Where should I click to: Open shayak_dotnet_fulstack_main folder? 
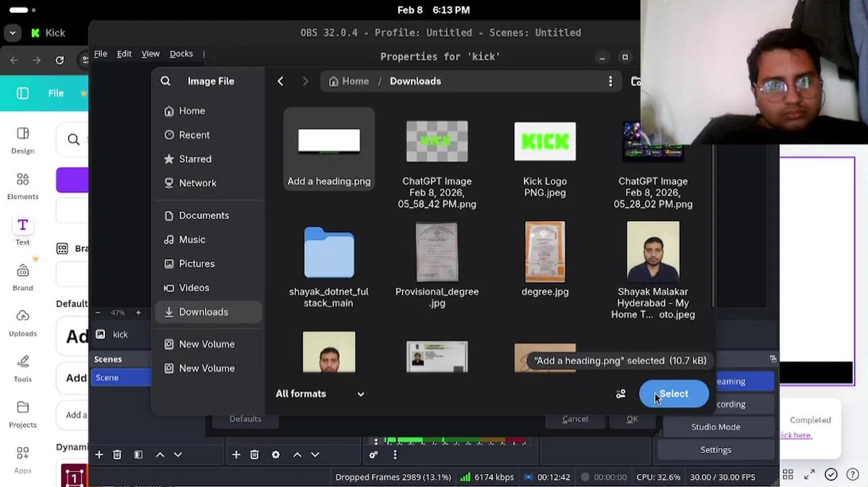click(x=329, y=253)
